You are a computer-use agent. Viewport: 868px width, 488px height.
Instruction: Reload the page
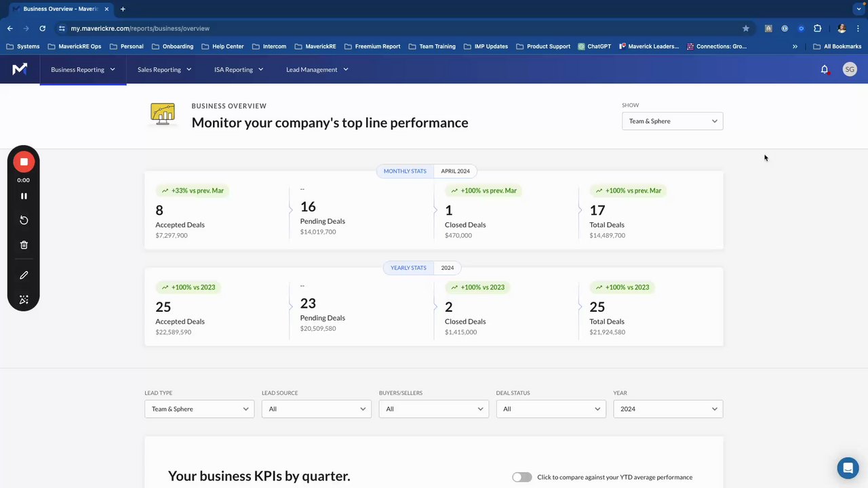click(x=42, y=28)
